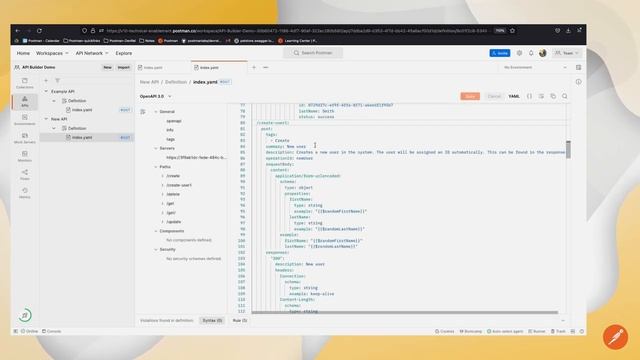Click New API in the breadcrumb

pos(149,82)
